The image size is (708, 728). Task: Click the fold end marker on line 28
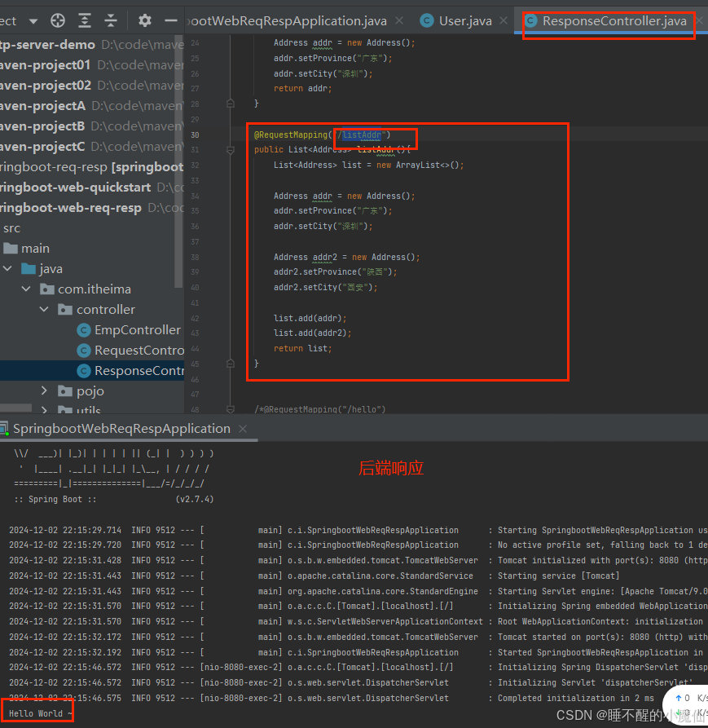[230, 104]
